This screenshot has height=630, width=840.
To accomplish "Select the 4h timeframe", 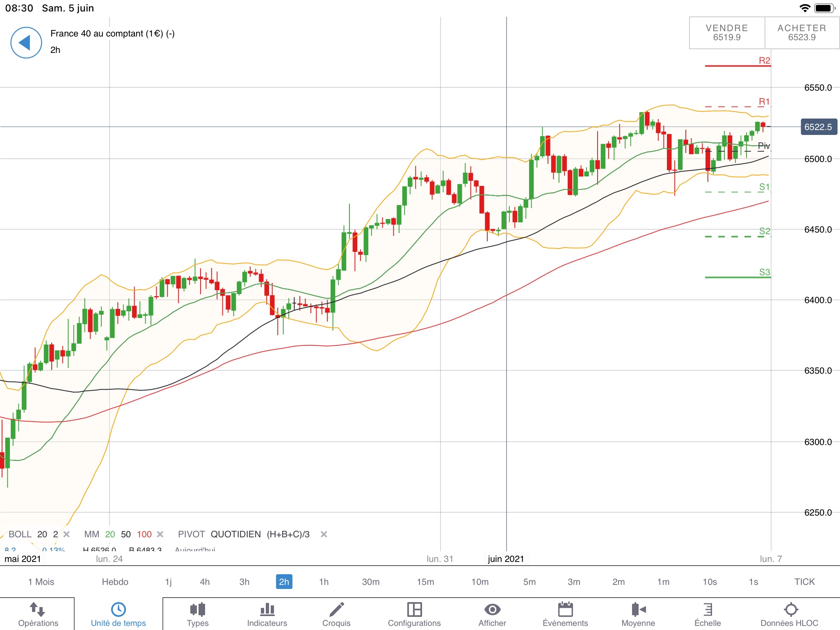I will pos(205,582).
